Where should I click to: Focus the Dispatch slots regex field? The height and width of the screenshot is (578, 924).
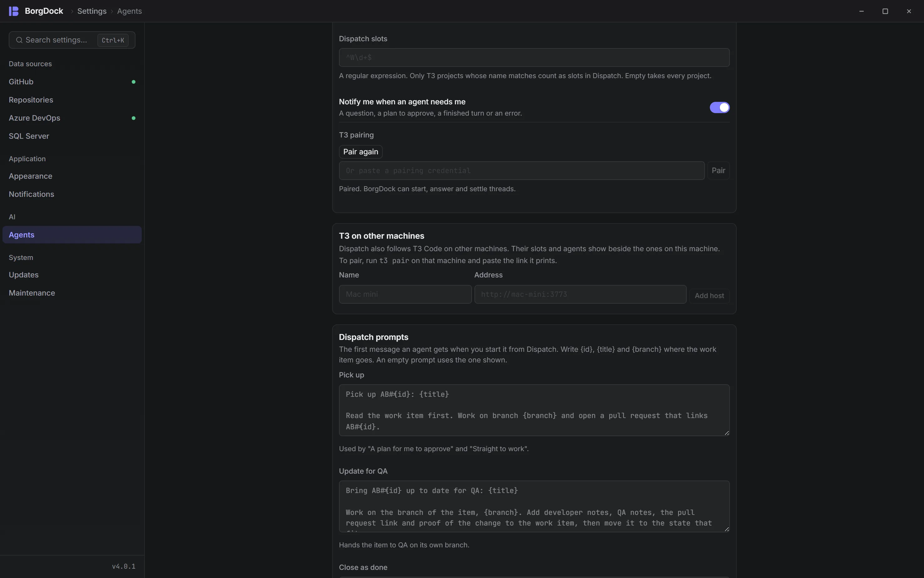pyautogui.click(x=534, y=57)
